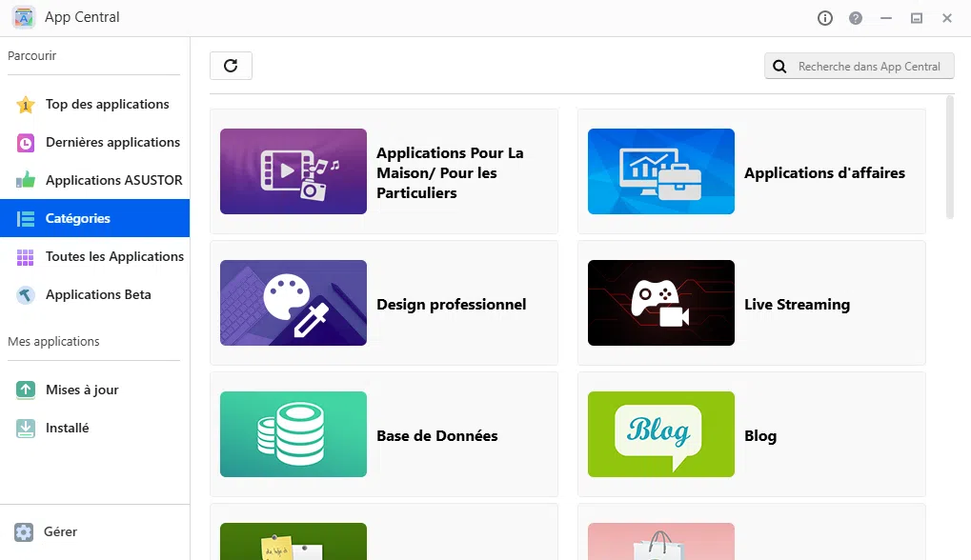
Task: Click the Mises à jour upload arrow icon
Action: pyautogui.click(x=26, y=390)
